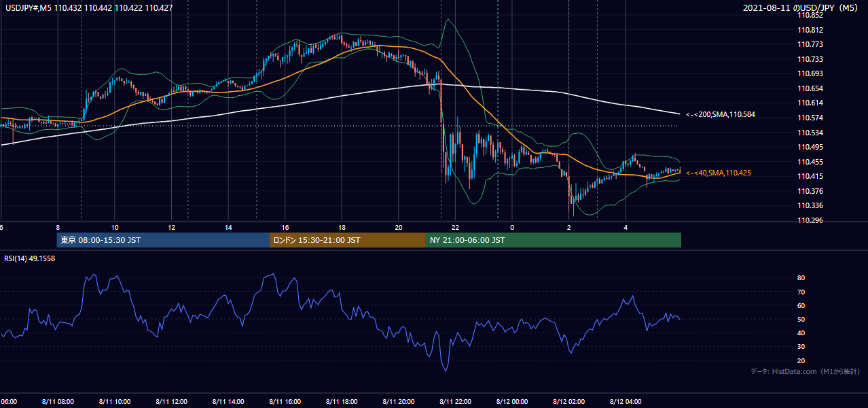Click the 8/11 20:00 time axis label
Screen dimensions: 868x408
(x=398, y=402)
